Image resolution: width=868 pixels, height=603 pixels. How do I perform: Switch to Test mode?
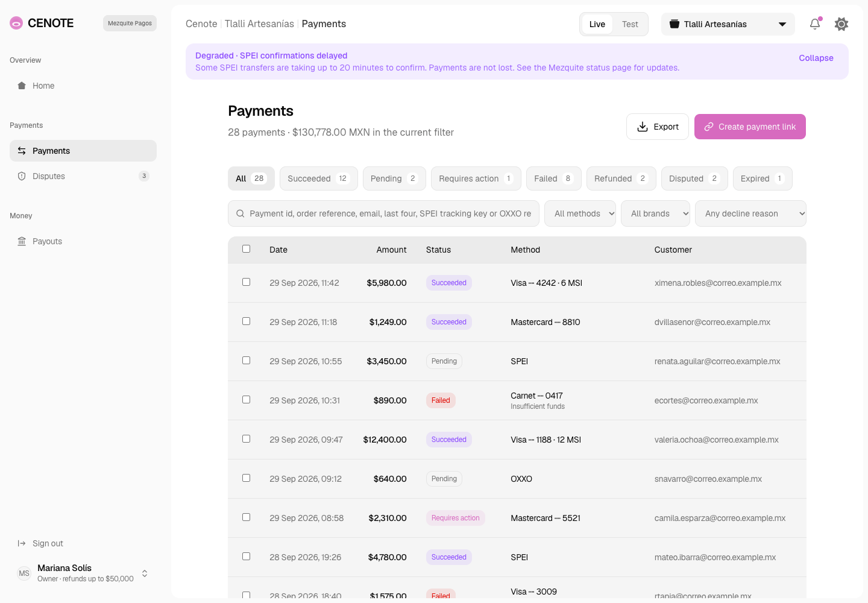click(630, 24)
